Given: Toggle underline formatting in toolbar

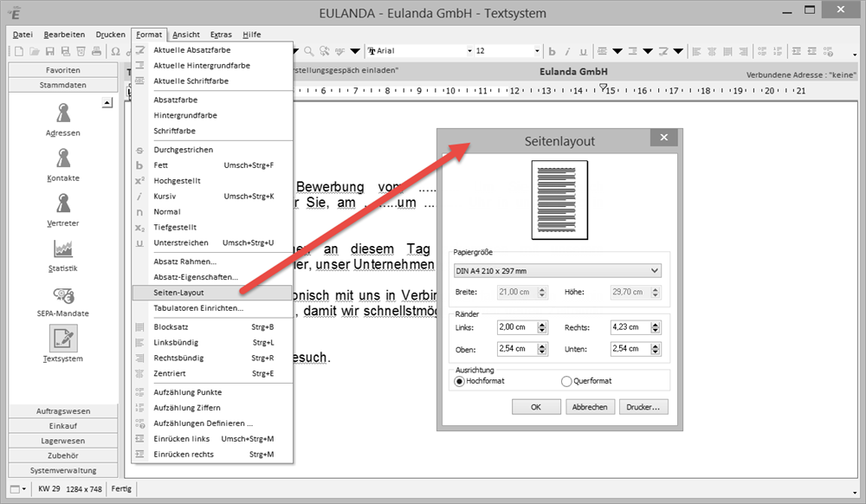Looking at the screenshot, I should 583,51.
